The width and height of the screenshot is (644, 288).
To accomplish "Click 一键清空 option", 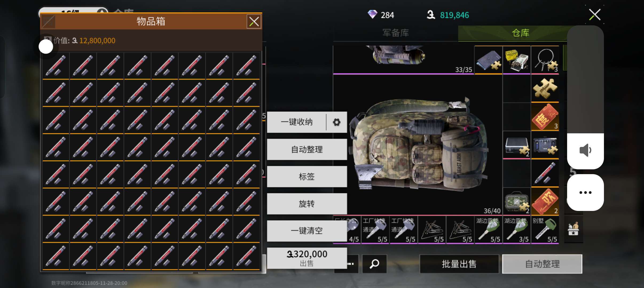I will (307, 231).
